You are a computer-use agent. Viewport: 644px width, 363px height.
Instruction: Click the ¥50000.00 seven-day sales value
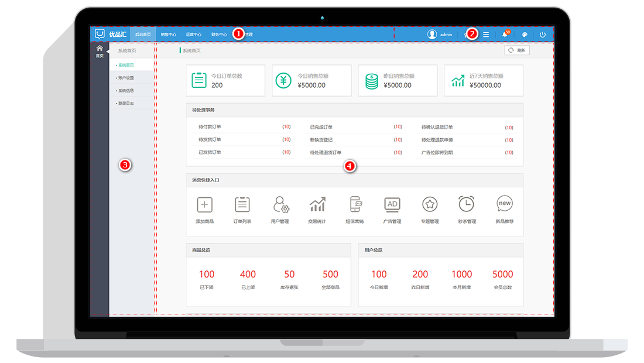click(485, 85)
